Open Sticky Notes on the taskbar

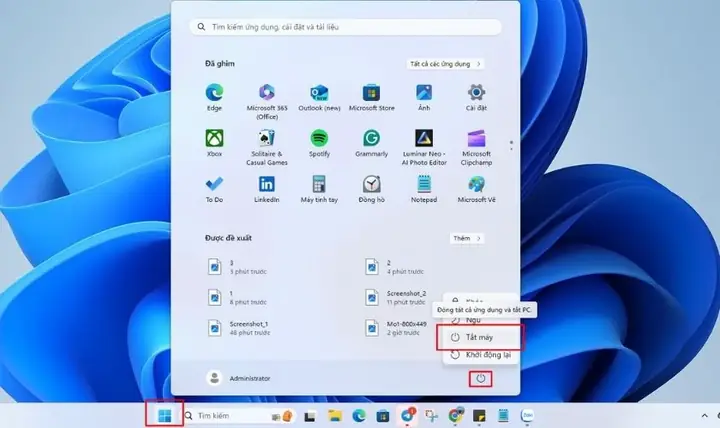tap(479, 416)
